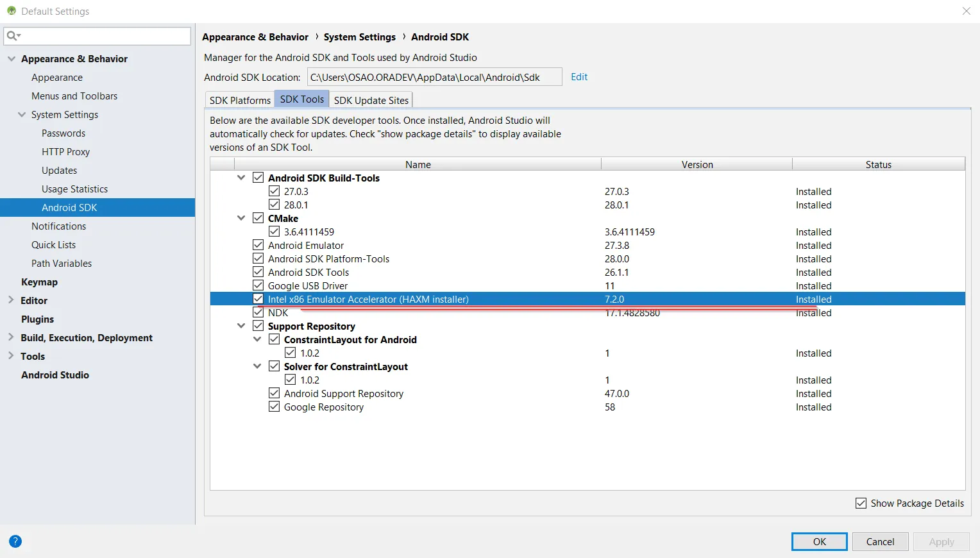Click the Cancel button

click(x=880, y=542)
